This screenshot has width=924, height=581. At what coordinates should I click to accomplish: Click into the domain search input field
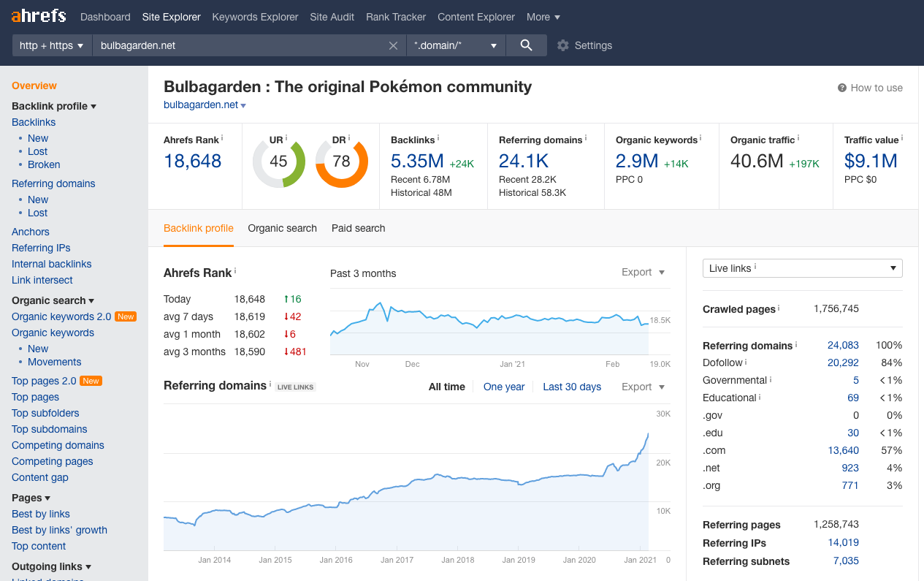241,45
